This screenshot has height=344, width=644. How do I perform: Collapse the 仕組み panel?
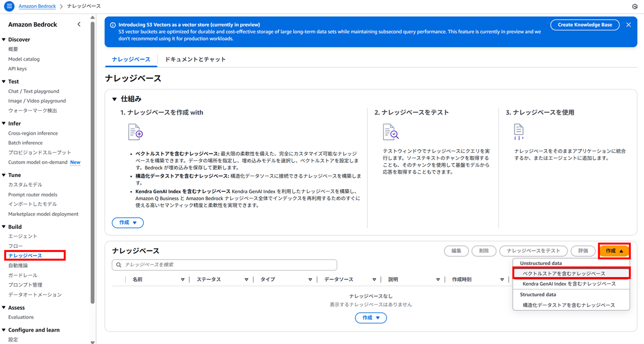[115, 99]
